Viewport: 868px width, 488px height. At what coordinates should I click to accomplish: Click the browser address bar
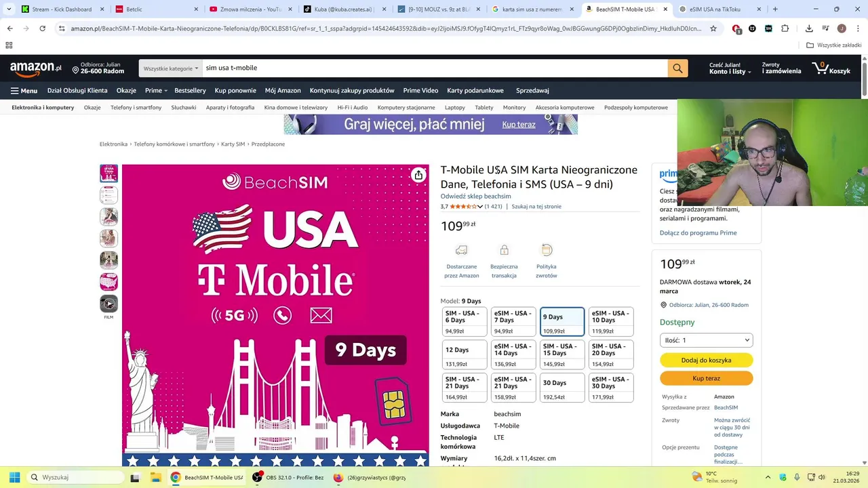pos(387,28)
